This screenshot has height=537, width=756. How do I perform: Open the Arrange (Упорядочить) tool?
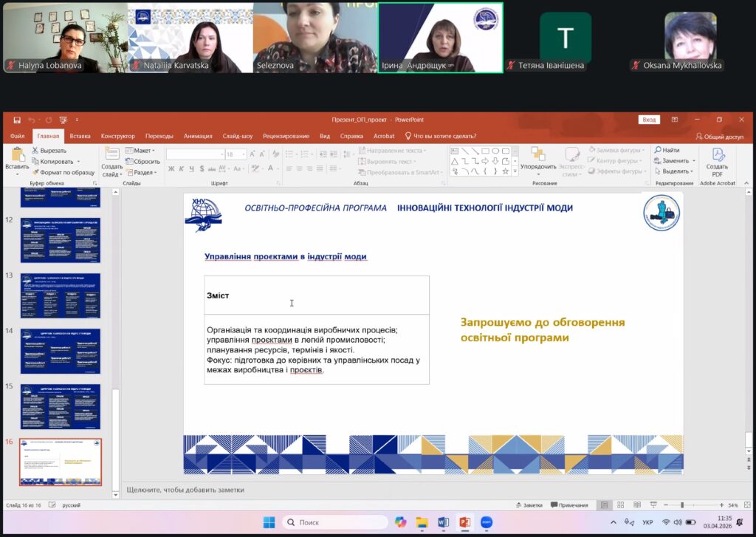pyautogui.click(x=538, y=160)
